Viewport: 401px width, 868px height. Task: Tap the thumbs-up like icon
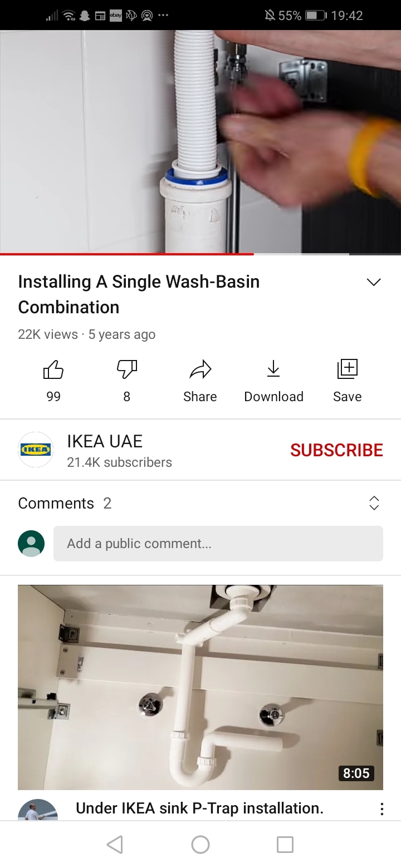53,370
